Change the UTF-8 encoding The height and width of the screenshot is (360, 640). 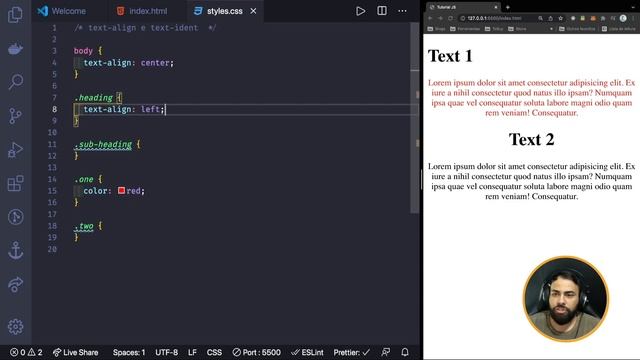pyautogui.click(x=167, y=352)
